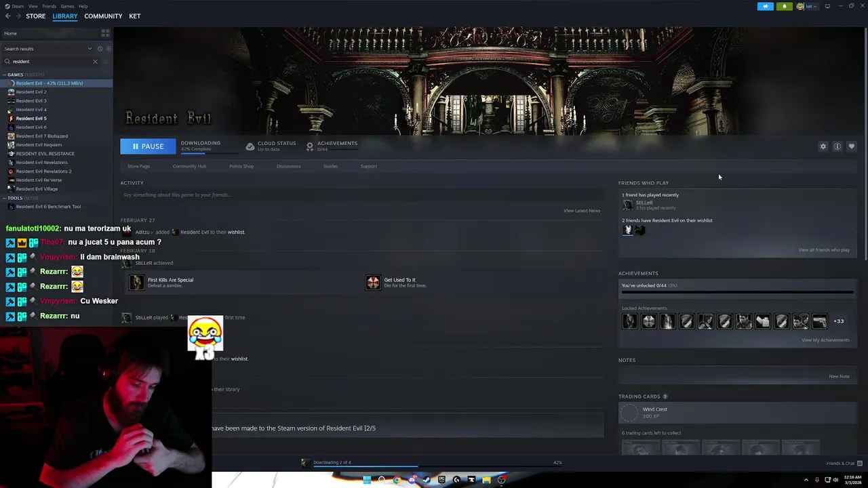Image resolution: width=868 pixels, height=488 pixels.
Task: Go back with the navigation back arrow
Action: pyautogui.click(x=8, y=16)
